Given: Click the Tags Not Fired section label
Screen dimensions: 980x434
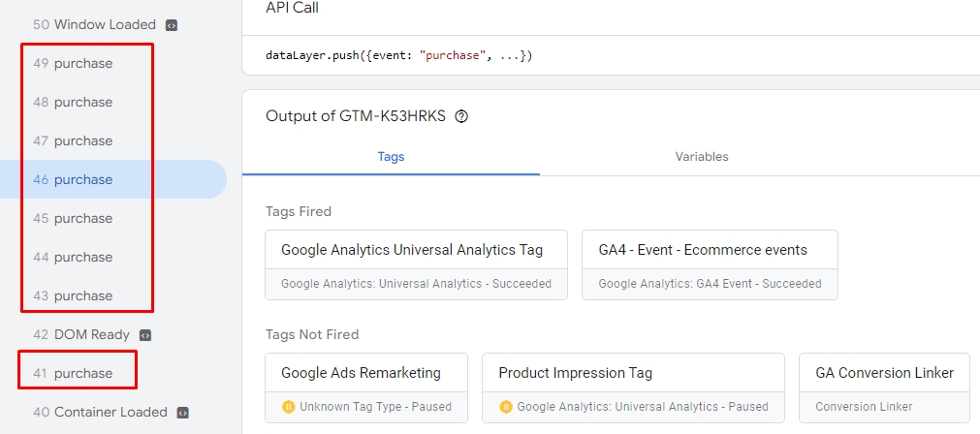Looking at the screenshot, I should click(312, 335).
